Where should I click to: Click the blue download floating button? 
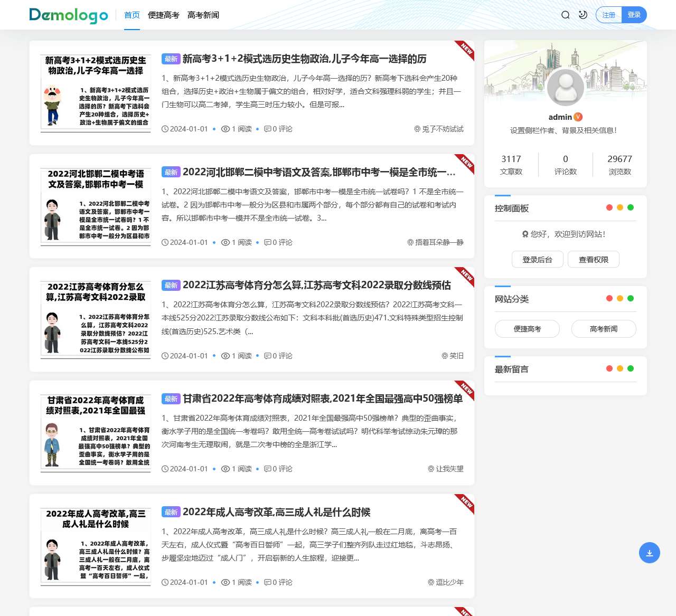point(649,553)
